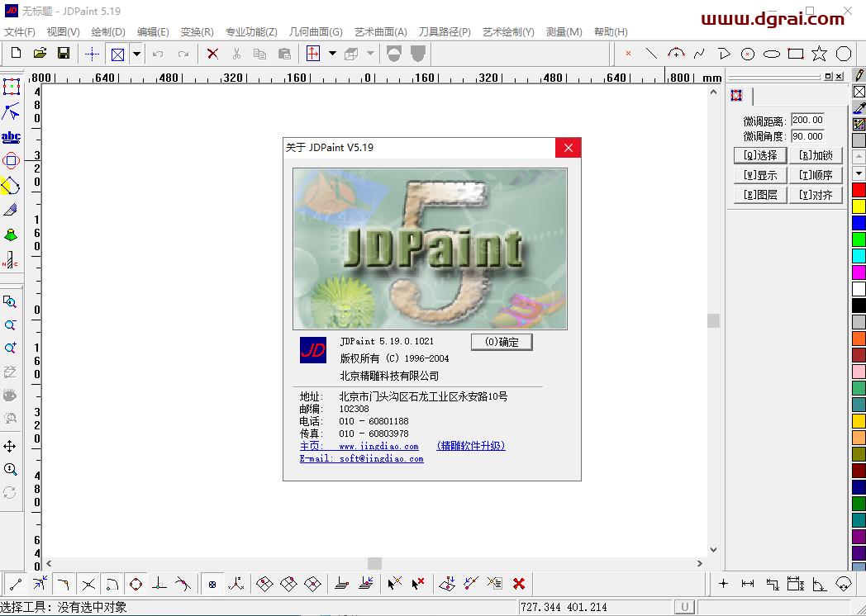Click the 微调距离 input field
The image size is (866, 616).
pyautogui.click(x=807, y=121)
